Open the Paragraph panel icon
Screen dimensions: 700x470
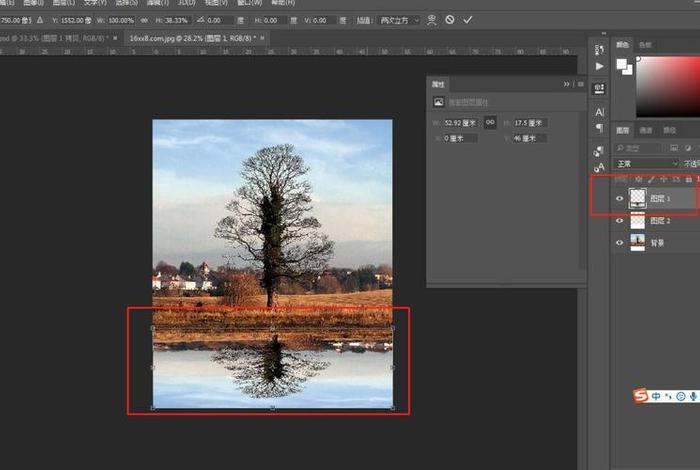point(599,129)
